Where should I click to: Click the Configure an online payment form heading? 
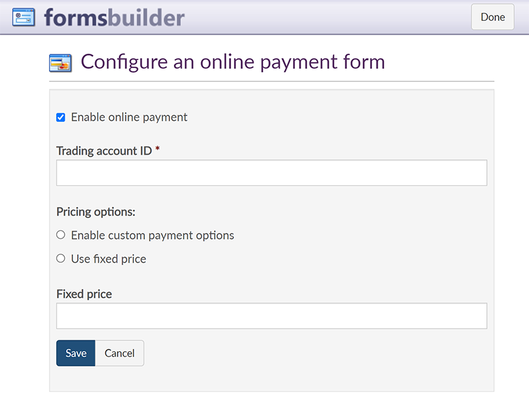pos(233,62)
